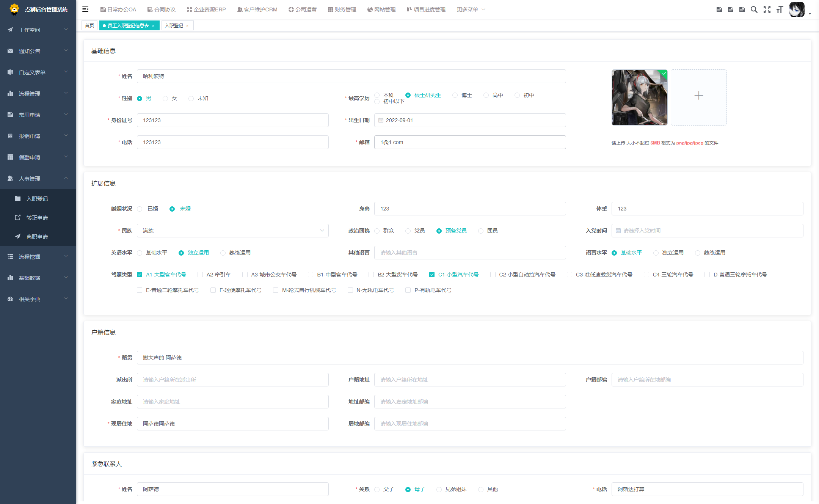Close the 员工入职登记信息表 tab
This screenshot has width=819, height=504.
153,26
